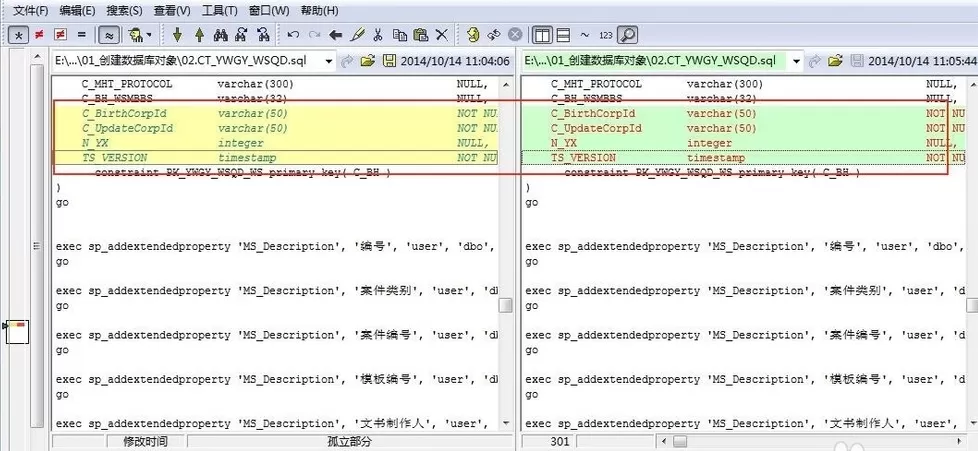This screenshot has width=978, height=451.
Task: Toggle Show Same lines equals button
Action: [x=81, y=35]
